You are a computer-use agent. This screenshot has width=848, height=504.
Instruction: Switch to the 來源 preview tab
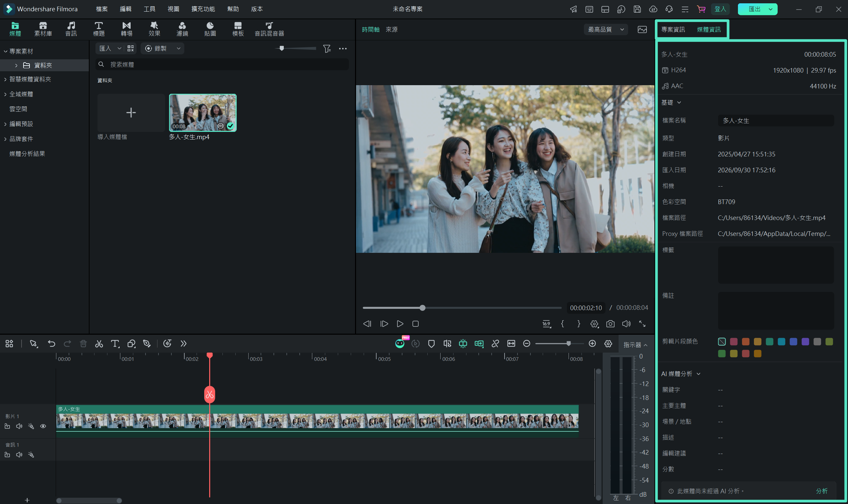coord(392,29)
